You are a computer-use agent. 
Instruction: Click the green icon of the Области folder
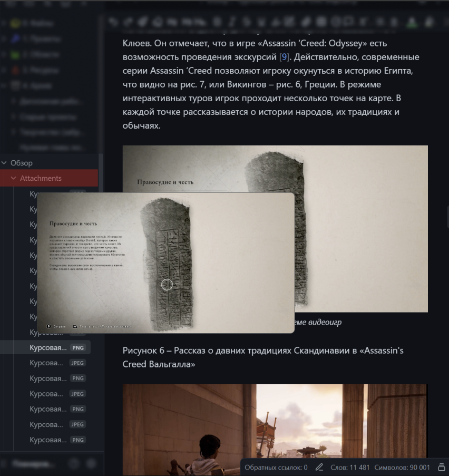pos(14,54)
